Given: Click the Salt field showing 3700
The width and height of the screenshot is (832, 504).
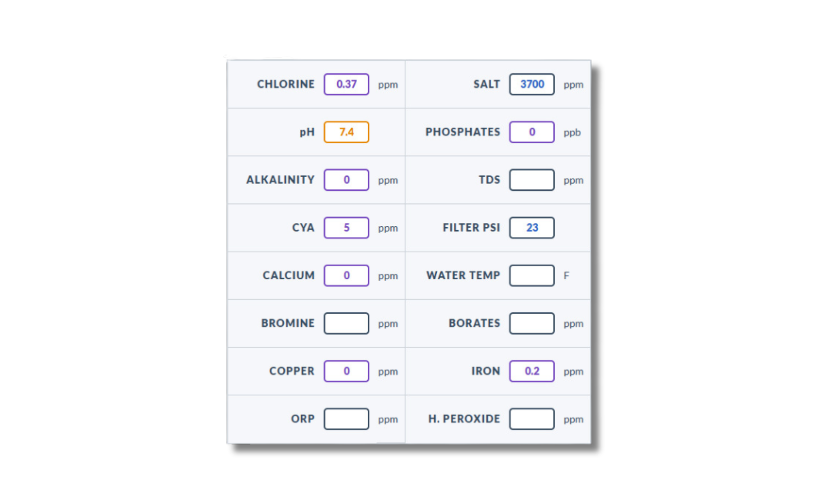Looking at the screenshot, I should pos(531,84).
